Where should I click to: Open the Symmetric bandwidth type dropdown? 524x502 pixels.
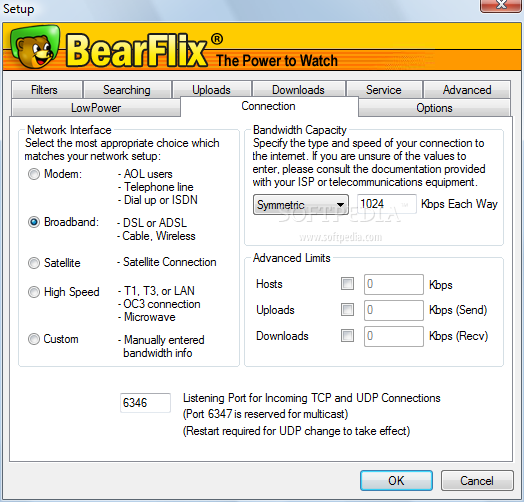(301, 205)
